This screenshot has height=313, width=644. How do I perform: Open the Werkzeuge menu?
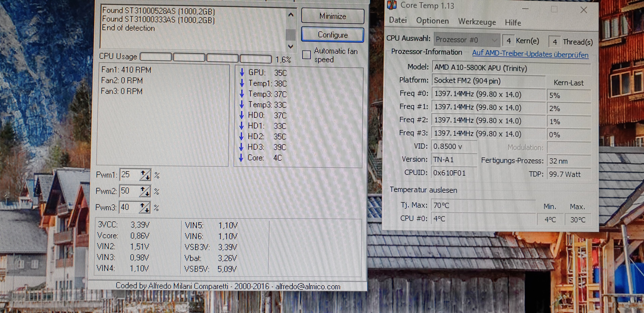477,22
